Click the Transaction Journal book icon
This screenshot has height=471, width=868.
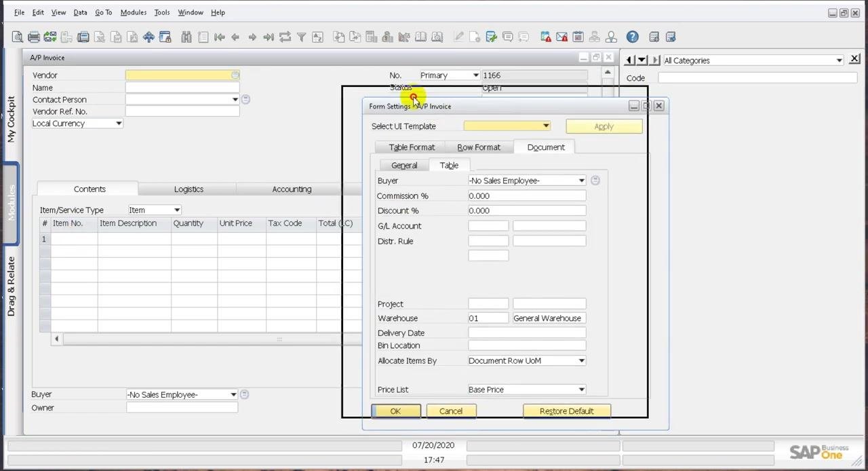[x=420, y=37]
